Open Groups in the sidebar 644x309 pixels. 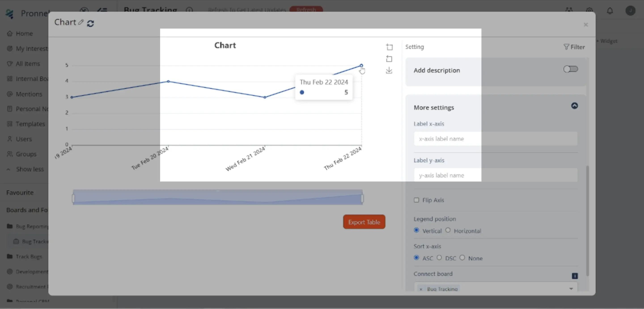26,154
